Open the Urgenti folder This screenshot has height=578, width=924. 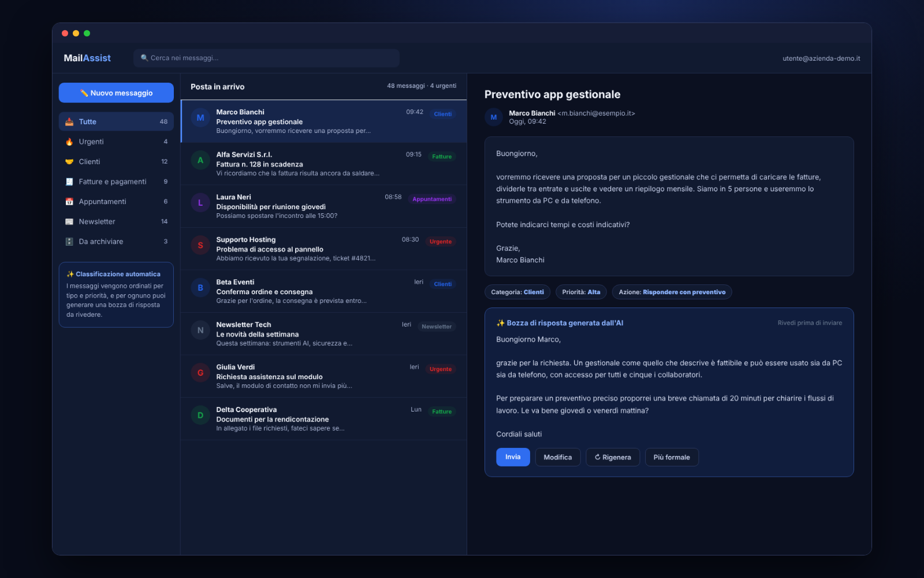pos(116,142)
